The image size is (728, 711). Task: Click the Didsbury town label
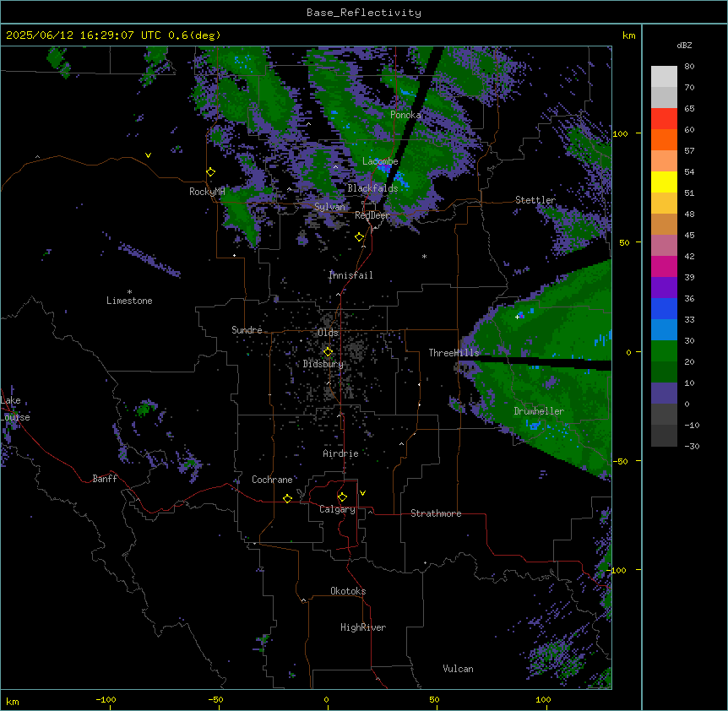(x=323, y=364)
